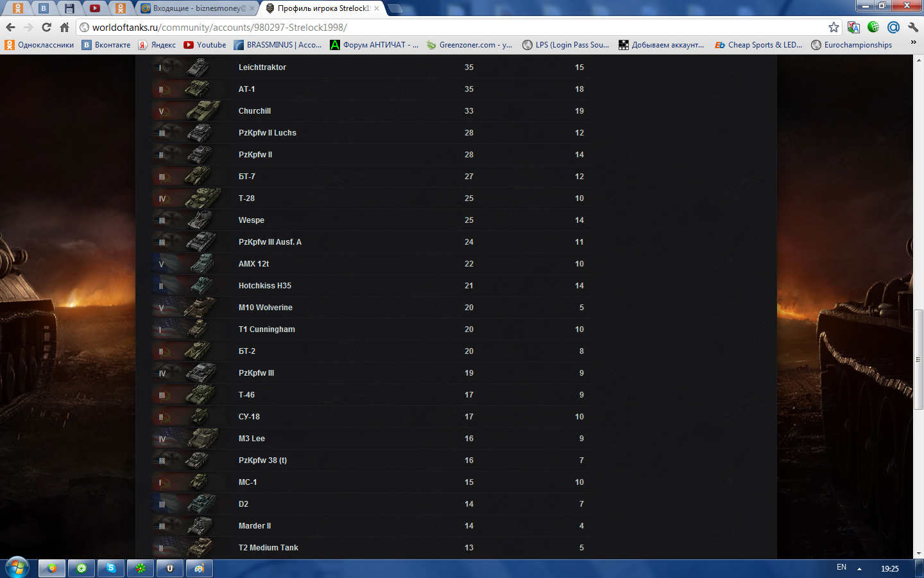Image resolution: width=924 pixels, height=578 pixels.
Task: Click the wins value 5 in M10 Wolverine row
Action: click(x=581, y=308)
